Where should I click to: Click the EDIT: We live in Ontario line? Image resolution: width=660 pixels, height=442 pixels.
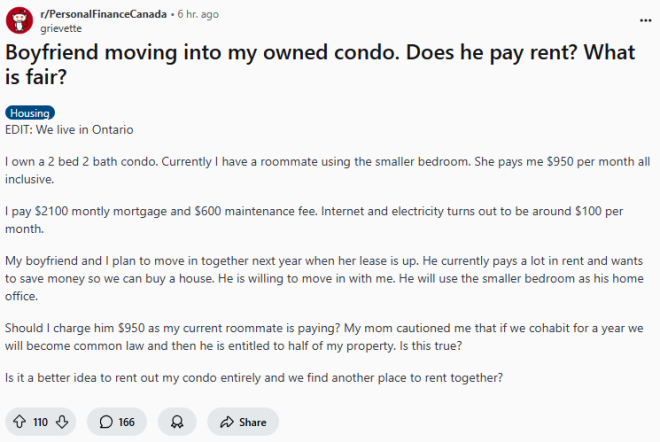(69, 130)
